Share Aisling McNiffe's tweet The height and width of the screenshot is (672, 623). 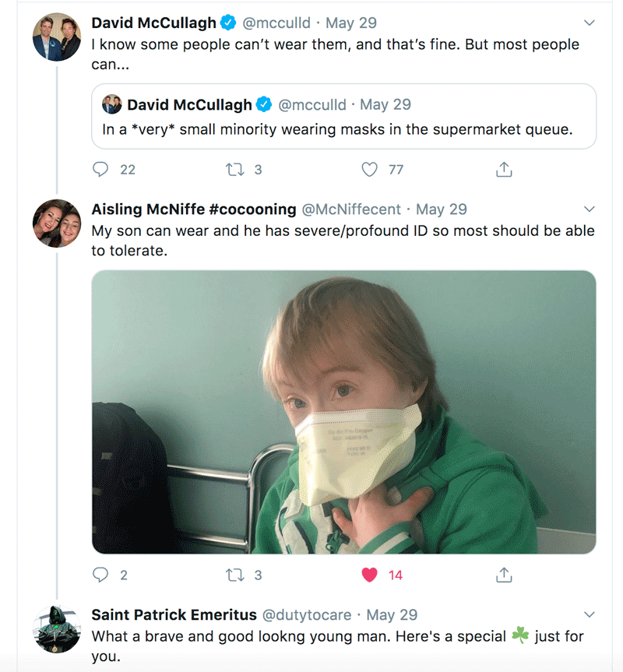(504, 575)
